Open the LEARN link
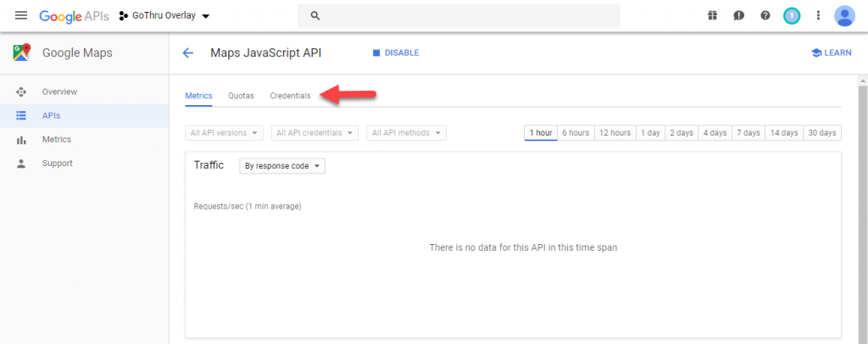The height and width of the screenshot is (344, 868). coord(831,53)
